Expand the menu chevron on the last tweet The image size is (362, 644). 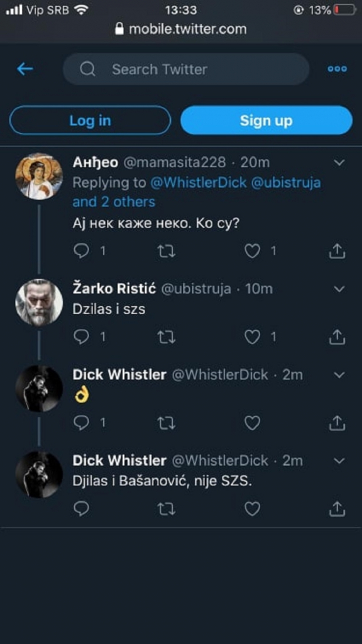pyautogui.click(x=339, y=460)
